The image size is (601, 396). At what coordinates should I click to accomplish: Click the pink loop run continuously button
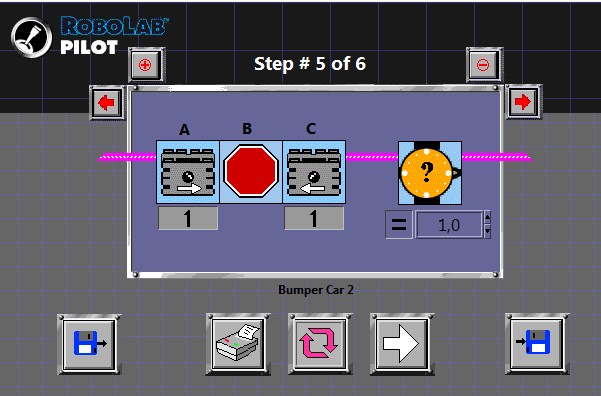320,344
